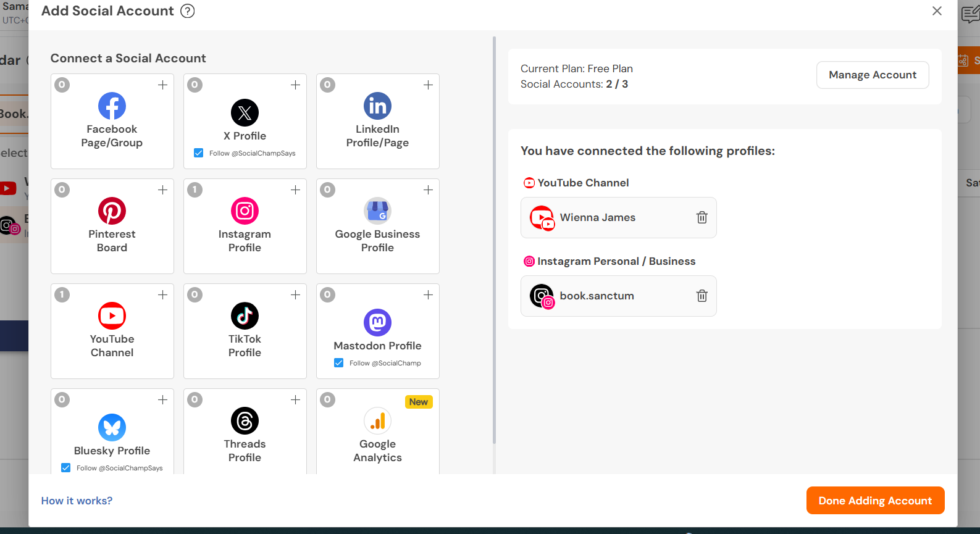Click the 'Threads Profile' card label
This screenshot has width=980, height=534.
click(x=245, y=451)
